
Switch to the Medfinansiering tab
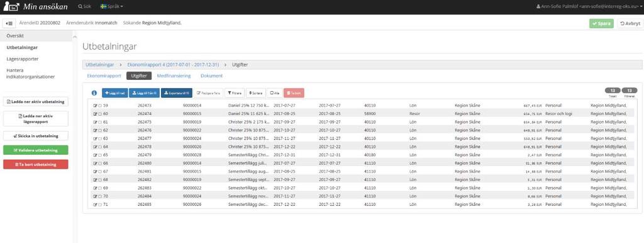point(174,76)
